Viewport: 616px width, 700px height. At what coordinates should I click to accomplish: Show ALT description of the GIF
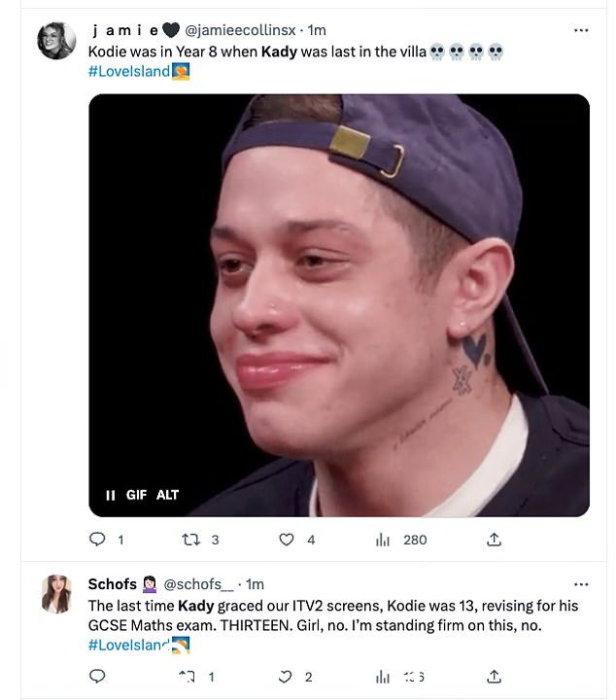[167, 495]
